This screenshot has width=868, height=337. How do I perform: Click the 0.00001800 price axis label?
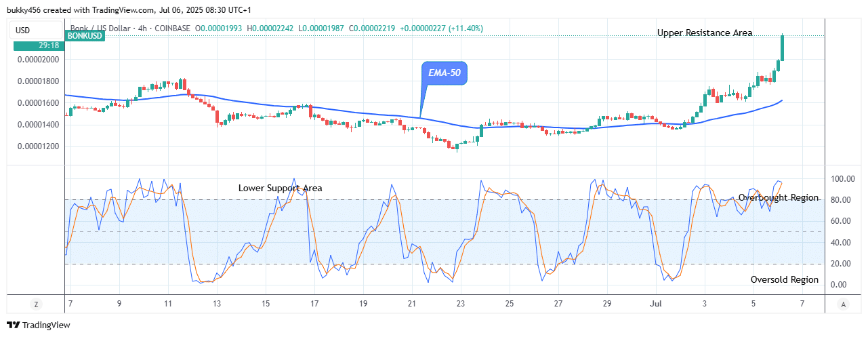[x=39, y=81]
